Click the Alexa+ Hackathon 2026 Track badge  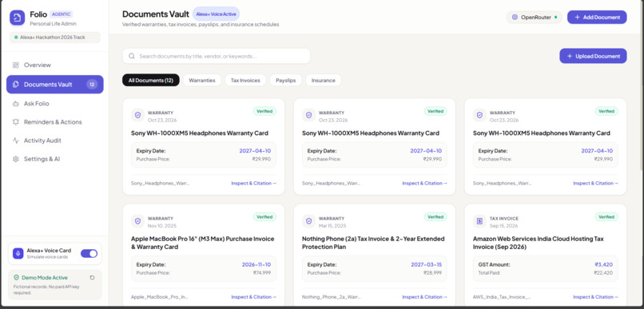(54, 38)
